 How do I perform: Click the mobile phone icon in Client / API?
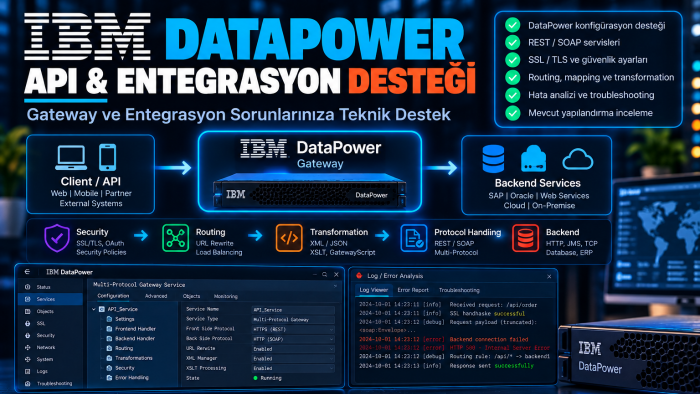108,157
